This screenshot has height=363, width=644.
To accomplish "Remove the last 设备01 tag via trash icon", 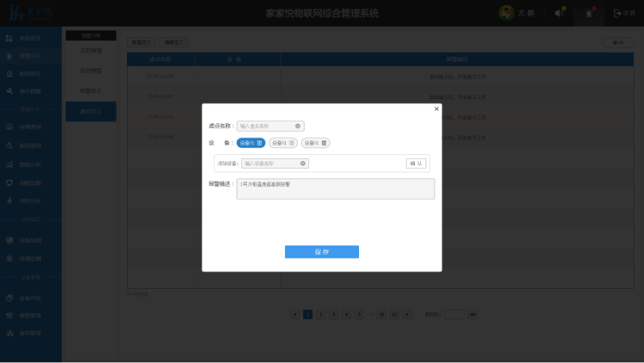I will (324, 143).
